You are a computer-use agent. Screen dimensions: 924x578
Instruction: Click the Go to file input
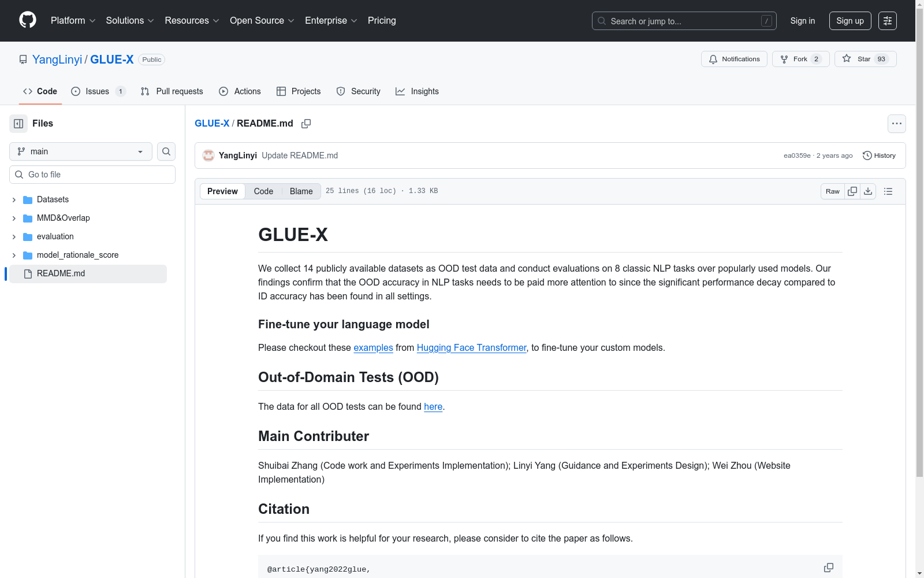(92, 175)
